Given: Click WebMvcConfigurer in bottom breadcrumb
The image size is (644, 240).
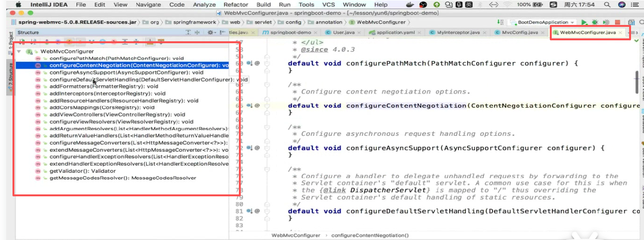Looking at the screenshot, I should pyautogui.click(x=296, y=235).
